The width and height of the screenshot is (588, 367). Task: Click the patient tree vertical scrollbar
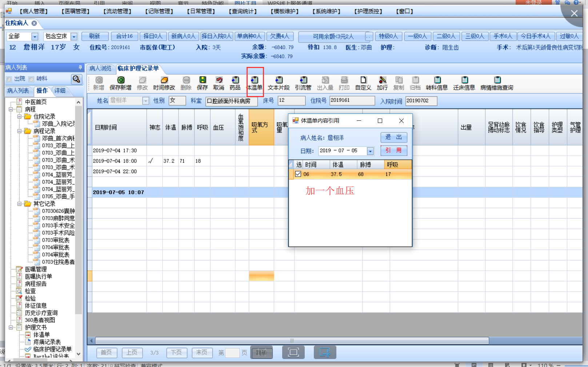78,210
